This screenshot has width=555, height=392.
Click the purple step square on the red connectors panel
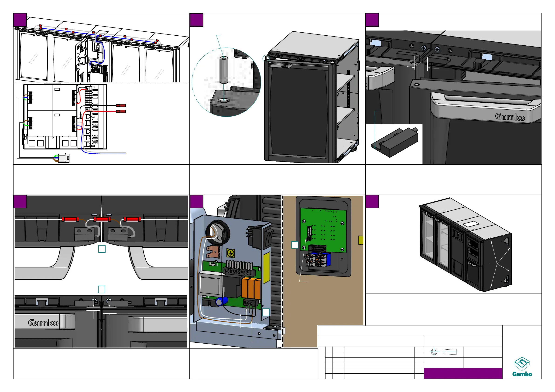pos(20,201)
